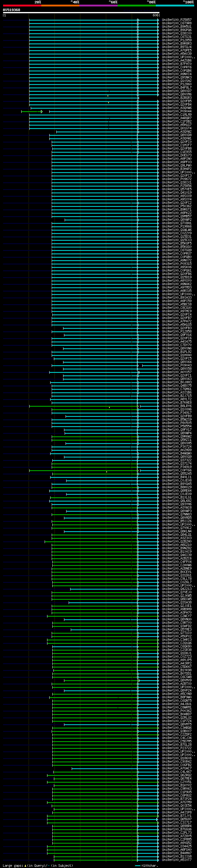Open UniRef100_D0EG73 entry
197x868 pixels.
pos(176,155)
